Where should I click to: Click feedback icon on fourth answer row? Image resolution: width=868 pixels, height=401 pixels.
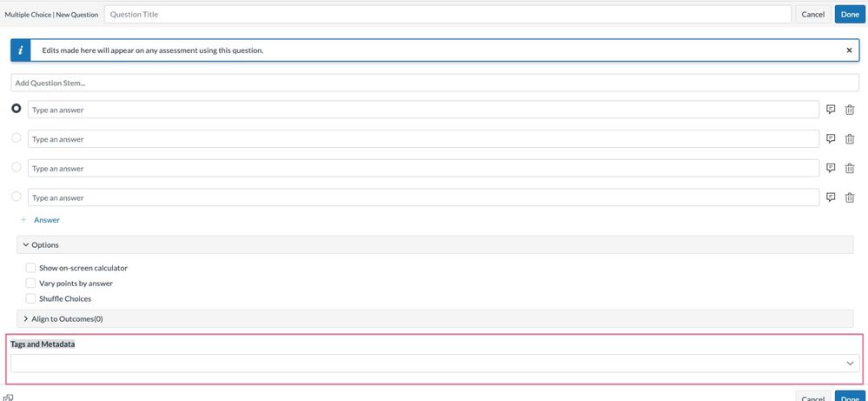click(x=831, y=197)
